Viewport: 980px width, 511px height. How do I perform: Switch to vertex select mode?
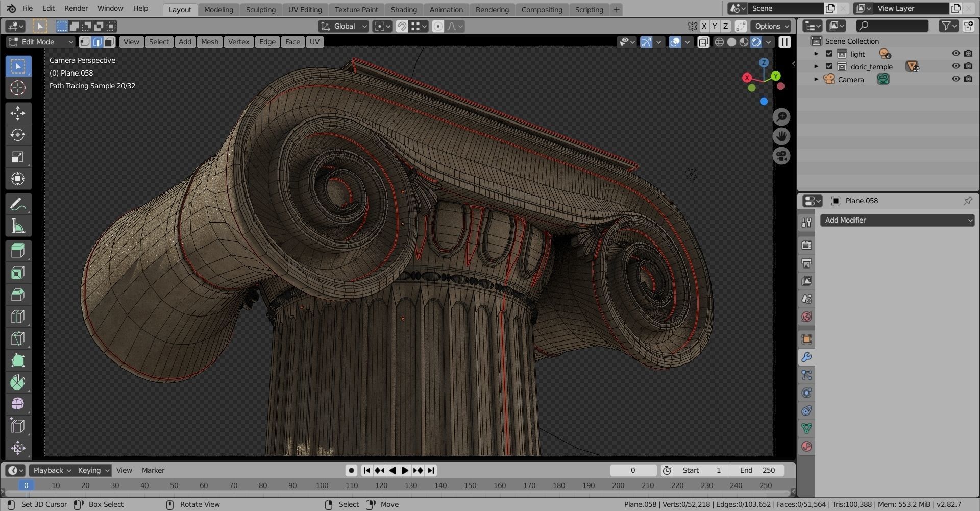click(85, 42)
